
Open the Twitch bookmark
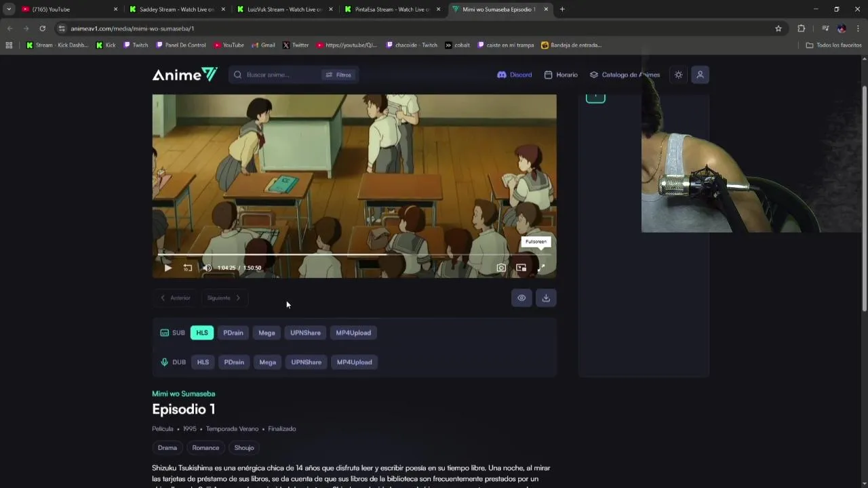[x=136, y=45]
